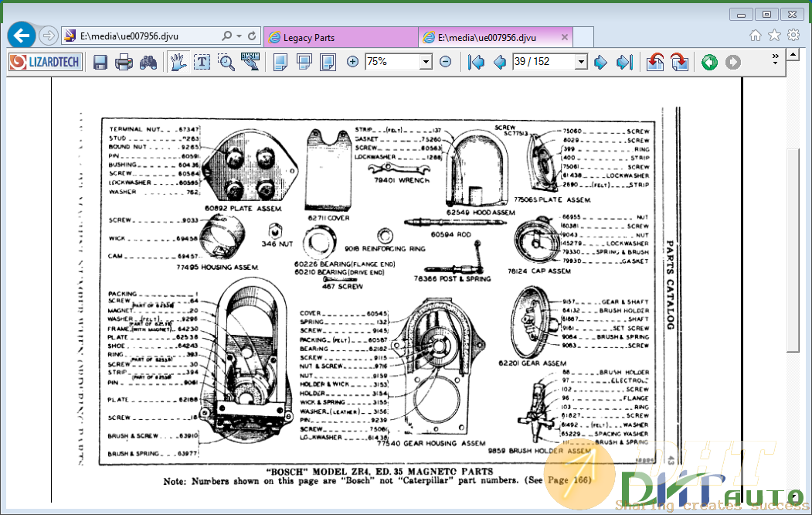The image size is (812, 515).
Task: Switch to single page layout
Action: [x=280, y=62]
